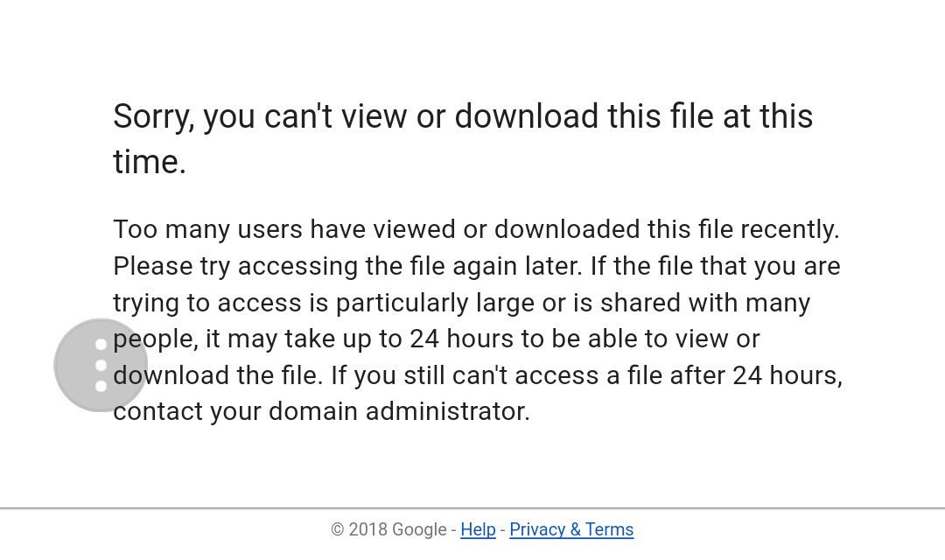Click 'contact your domain administrator' text

click(x=321, y=412)
